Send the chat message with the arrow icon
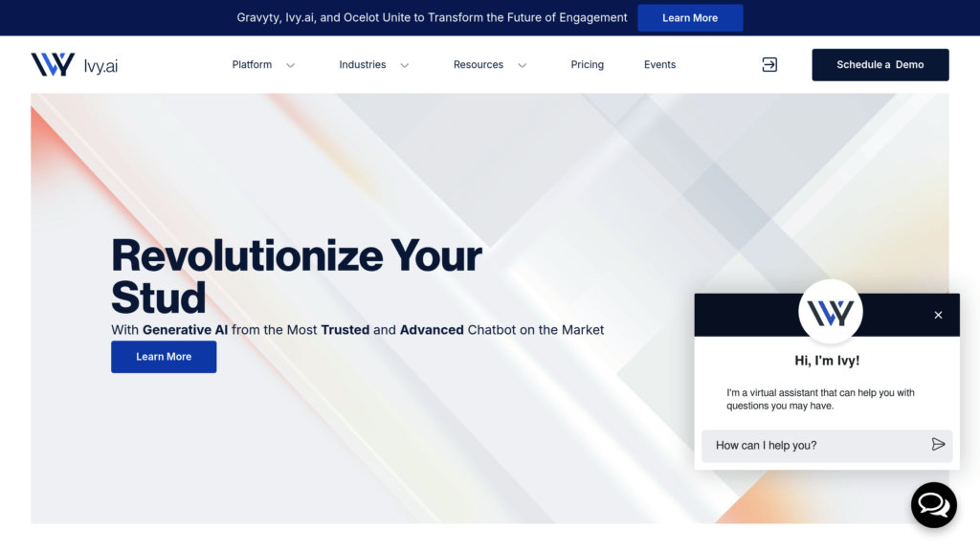 tap(938, 445)
